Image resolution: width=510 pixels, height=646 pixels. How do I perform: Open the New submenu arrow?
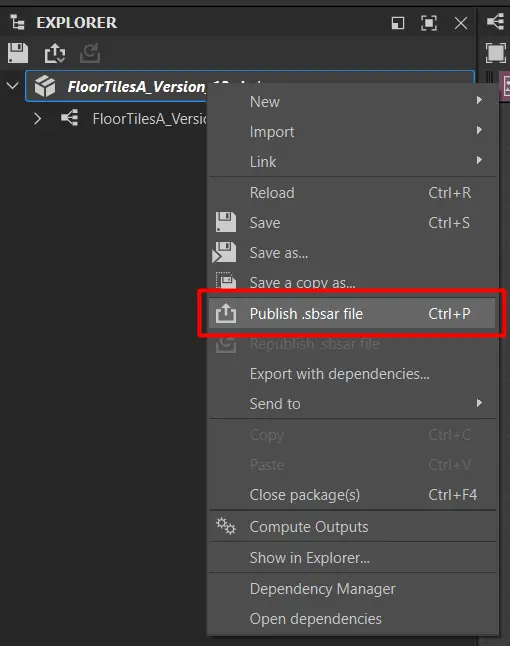click(x=479, y=100)
